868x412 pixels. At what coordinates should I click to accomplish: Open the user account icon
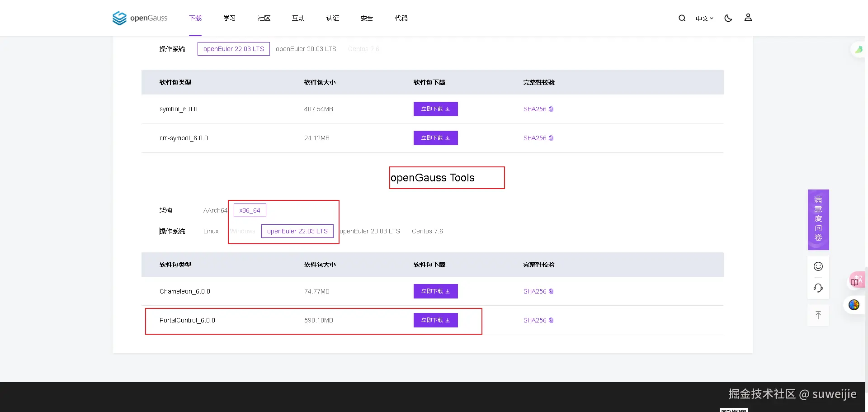tap(748, 18)
